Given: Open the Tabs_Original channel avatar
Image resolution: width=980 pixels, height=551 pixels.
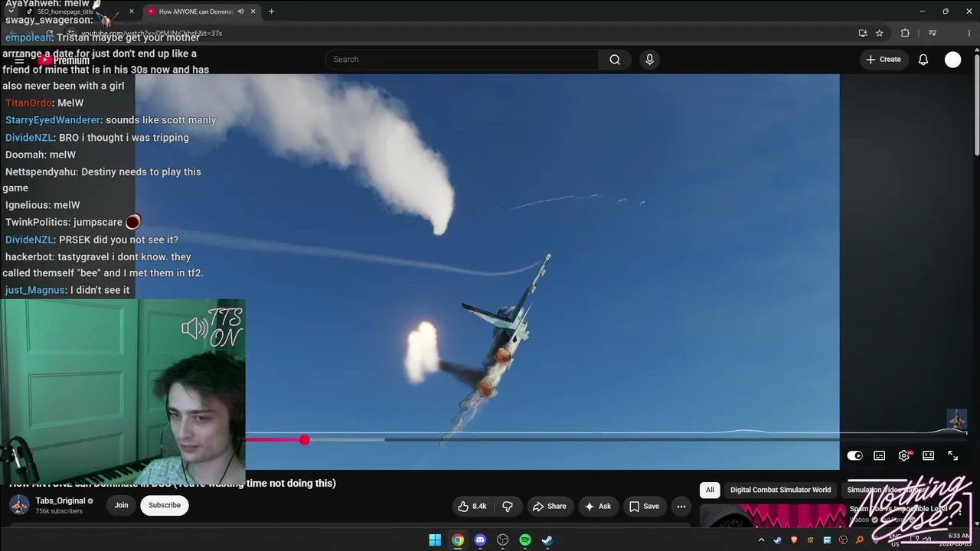Looking at the screenshot, I should coord(19,505).
